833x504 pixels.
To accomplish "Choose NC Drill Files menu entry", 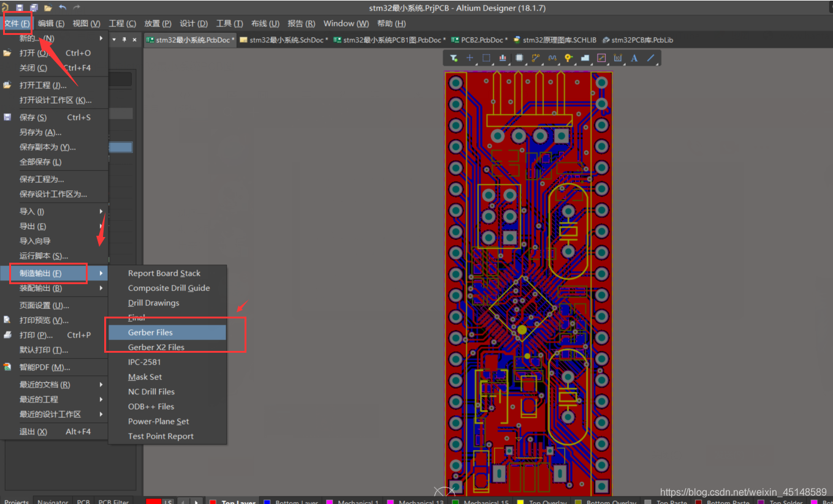I will [151, 392].
